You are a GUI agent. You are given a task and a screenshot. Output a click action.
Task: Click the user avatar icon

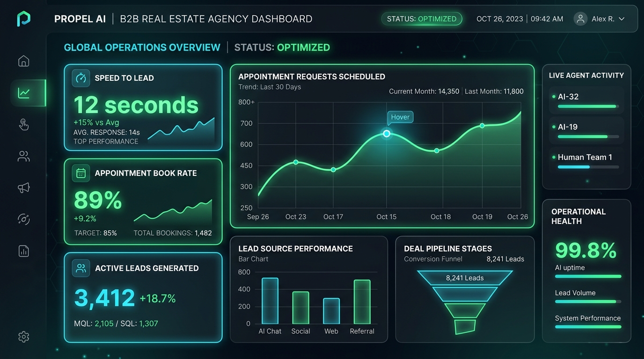(580, 19)
